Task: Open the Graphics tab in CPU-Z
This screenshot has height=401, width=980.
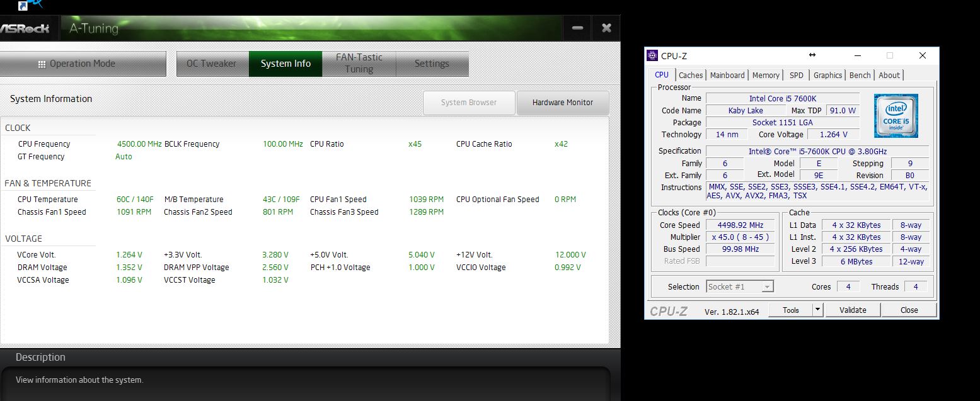Action: (827, 75)
